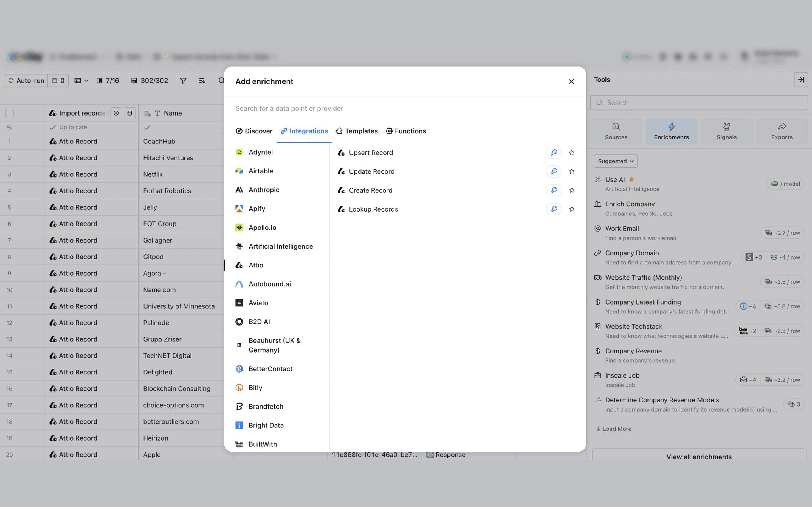Toggle the Auto-run button

pyautogui.click(x=26, y=80)
